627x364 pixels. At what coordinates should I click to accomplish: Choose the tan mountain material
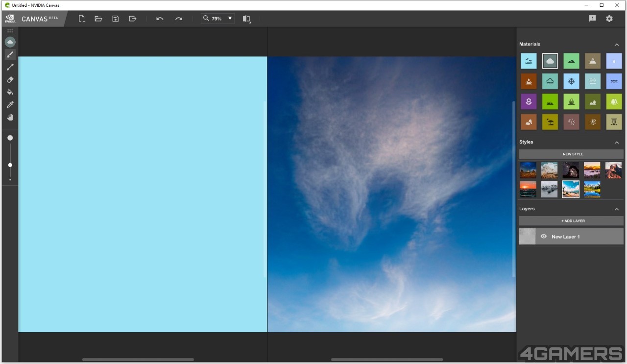click(593, 61)
